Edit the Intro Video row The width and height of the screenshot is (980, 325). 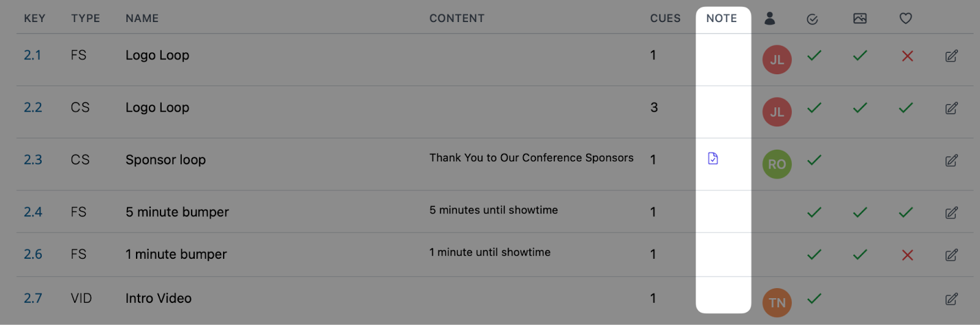[951, 299]
